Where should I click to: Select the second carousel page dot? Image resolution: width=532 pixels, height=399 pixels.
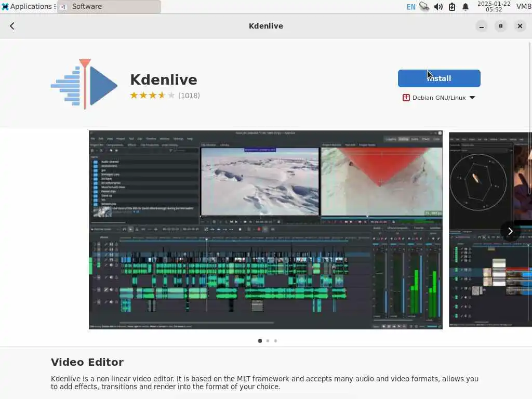268,341
